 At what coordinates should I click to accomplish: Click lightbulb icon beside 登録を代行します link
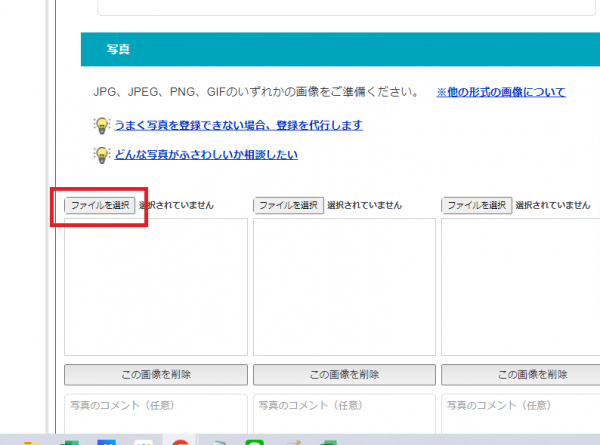(x=102, y=126)
